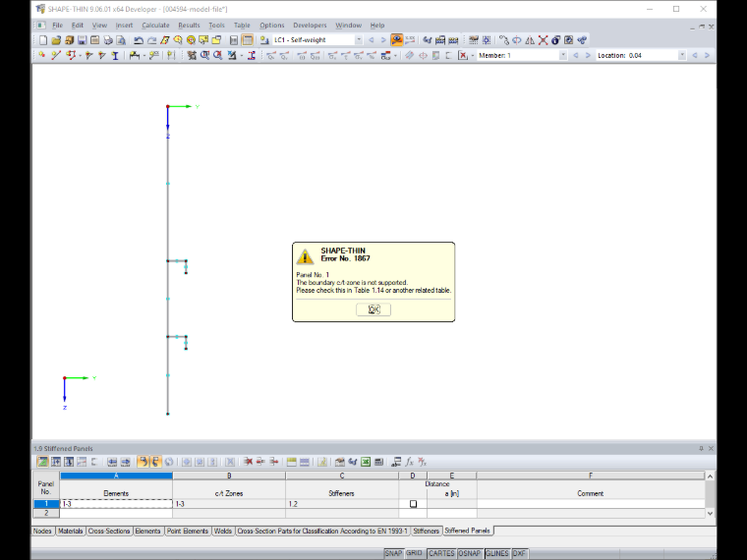Toggle SNAP in the status bar
This screenshot has height=560, width=747.
coord(393,553)
